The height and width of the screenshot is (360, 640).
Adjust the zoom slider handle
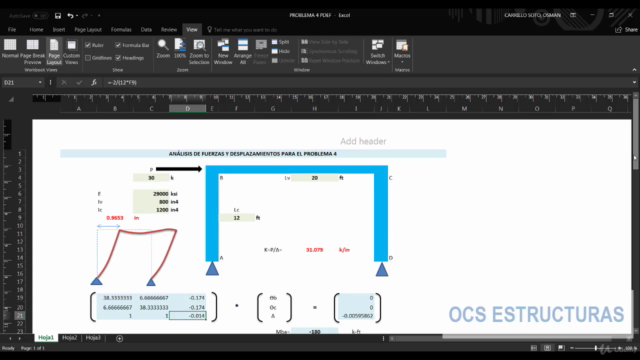[x=596, y=348]
